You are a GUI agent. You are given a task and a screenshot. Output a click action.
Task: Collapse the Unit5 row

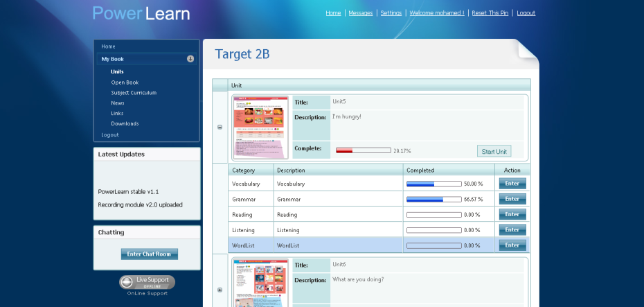[x=220, y=127]
